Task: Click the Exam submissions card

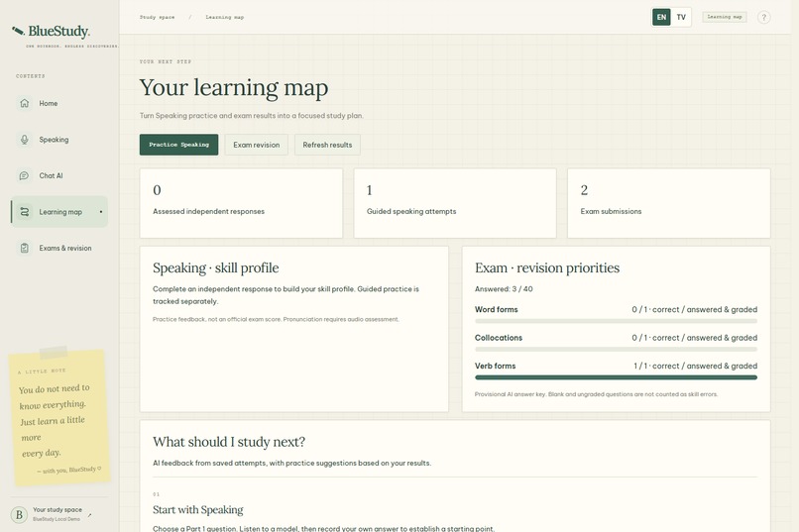Action: pos(668,203)
